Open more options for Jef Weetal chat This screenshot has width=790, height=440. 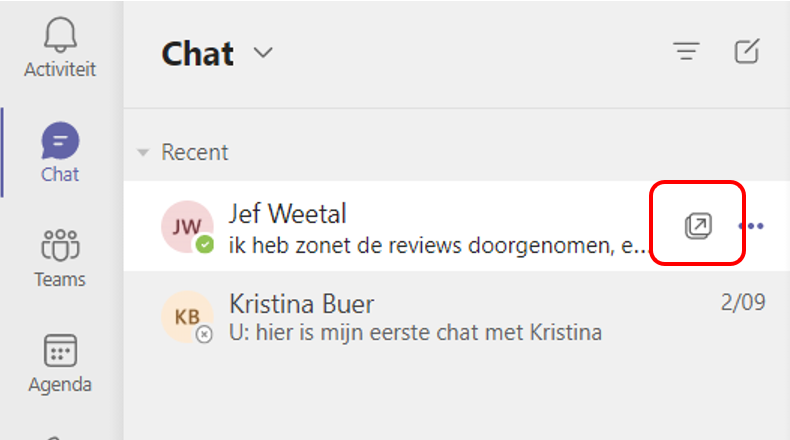tap(751, 226)
